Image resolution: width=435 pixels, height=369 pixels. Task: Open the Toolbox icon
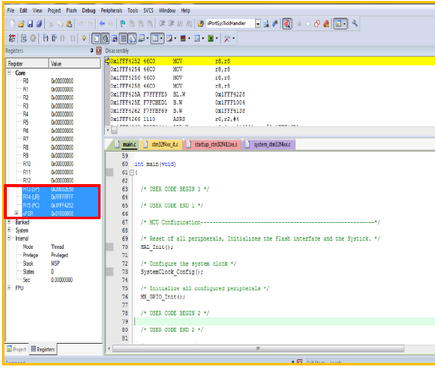pyautogui.click(x=227, y=39)
